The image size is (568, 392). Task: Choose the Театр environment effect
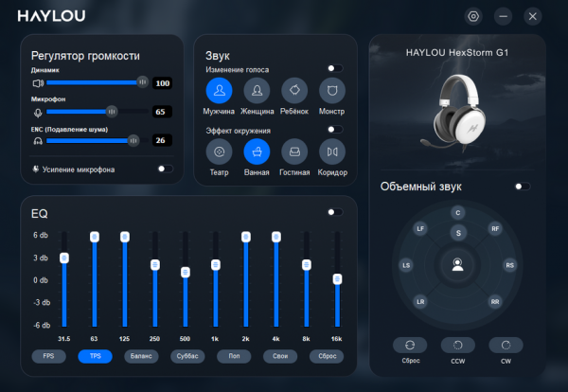pyautogui.click(x=220, y=151)
